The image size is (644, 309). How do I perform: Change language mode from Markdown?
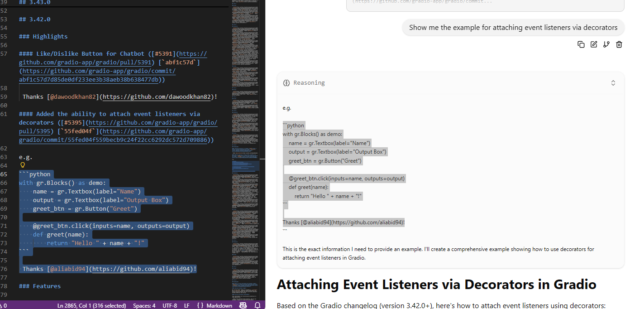(219, 305)
